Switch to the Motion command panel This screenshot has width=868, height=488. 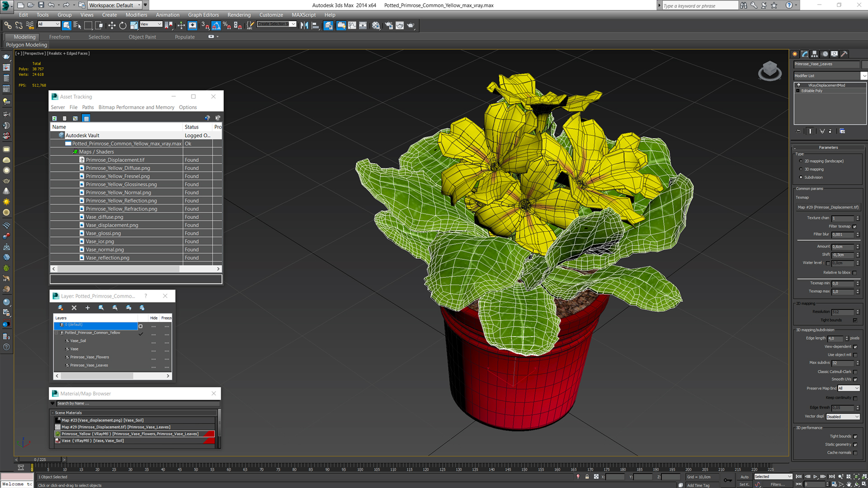point(825,54)
